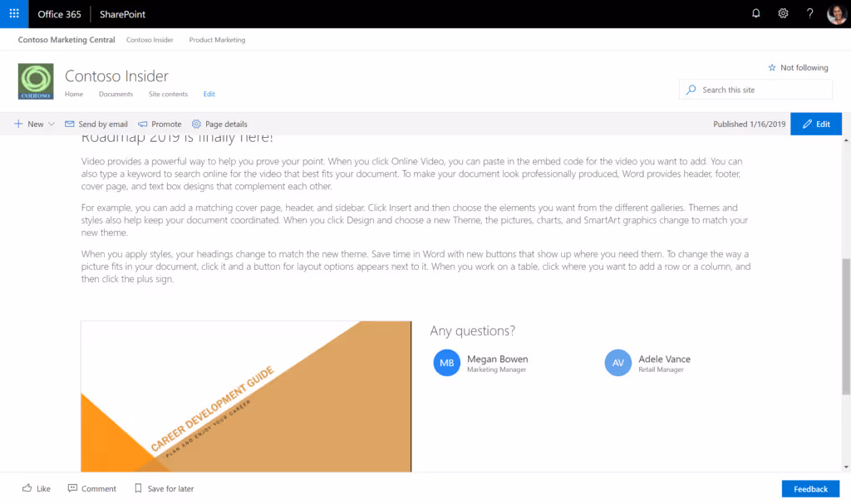Image resolution: width=851 pixels, height=504 pixels.
Task: Click Send by email label
Action: point(103,124)
